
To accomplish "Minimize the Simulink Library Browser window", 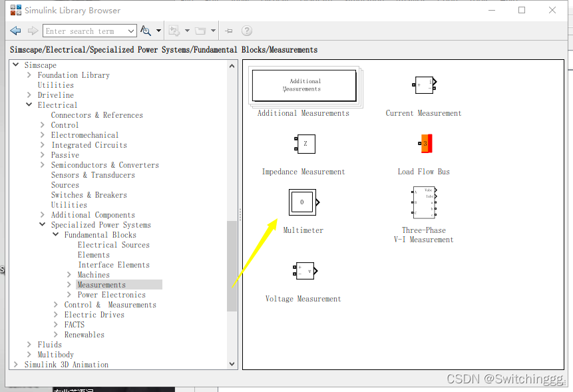I will [492, 10].
